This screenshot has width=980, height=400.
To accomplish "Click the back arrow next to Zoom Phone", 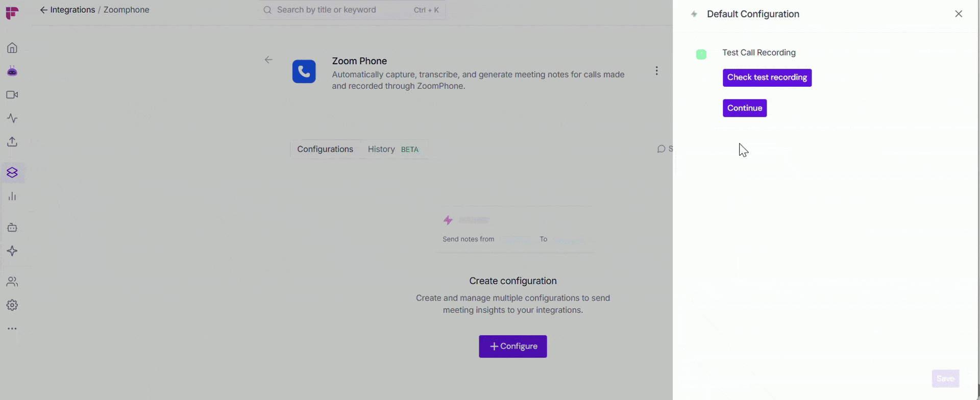I will (x=268, y=60).
